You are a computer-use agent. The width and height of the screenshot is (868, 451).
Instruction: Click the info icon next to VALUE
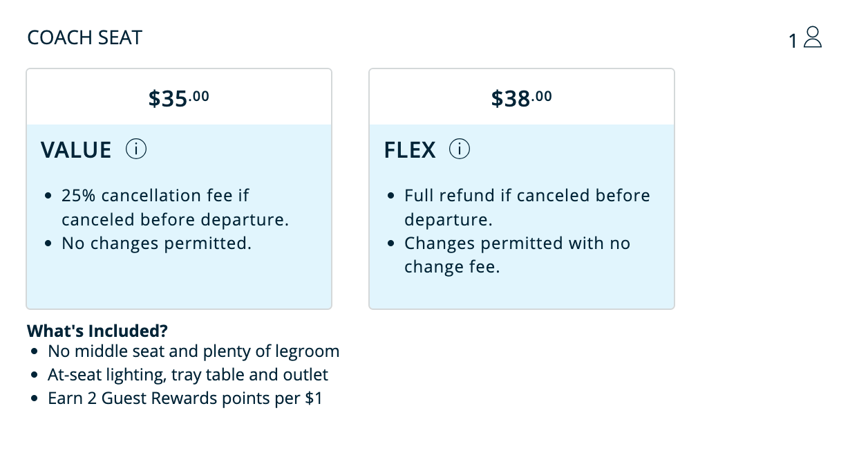tap(136, 149)
